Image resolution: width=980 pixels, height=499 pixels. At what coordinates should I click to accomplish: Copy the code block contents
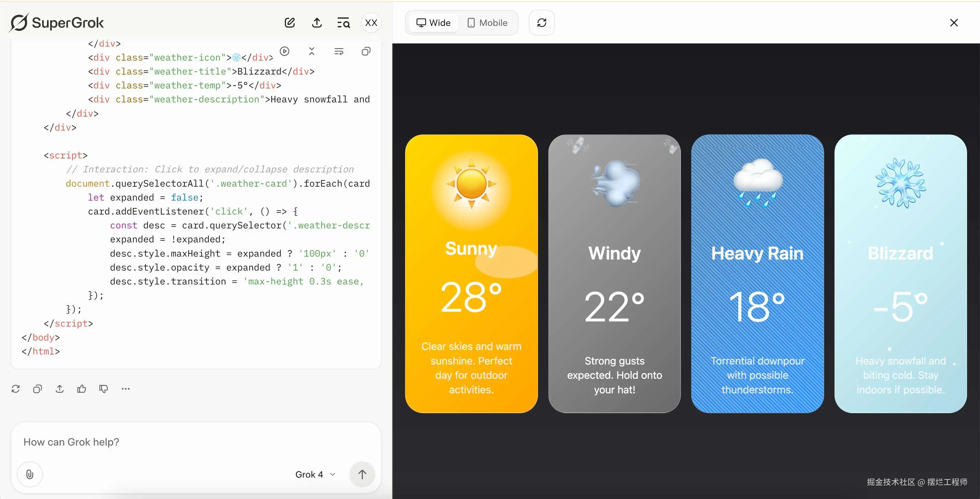pos(366,51)
